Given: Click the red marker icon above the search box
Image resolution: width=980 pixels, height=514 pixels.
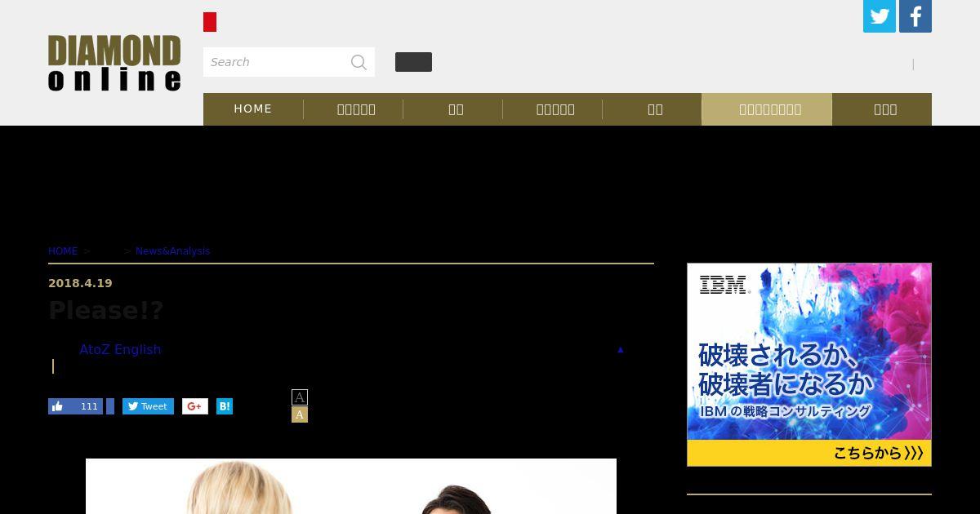Looking at the screenshot, I should click(x=210, y=22).
